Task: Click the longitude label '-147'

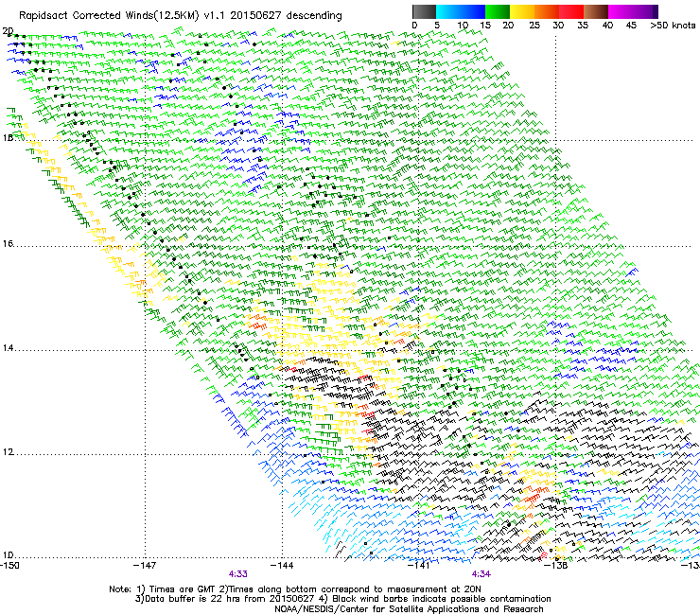Action: point(145,566)
